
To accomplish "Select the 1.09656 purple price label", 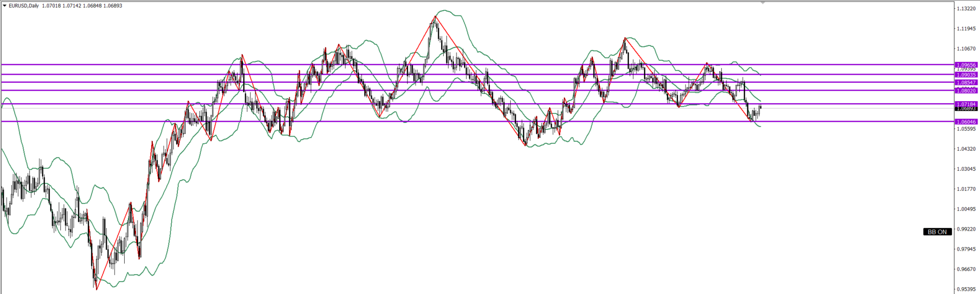I will tap(966, 65).
